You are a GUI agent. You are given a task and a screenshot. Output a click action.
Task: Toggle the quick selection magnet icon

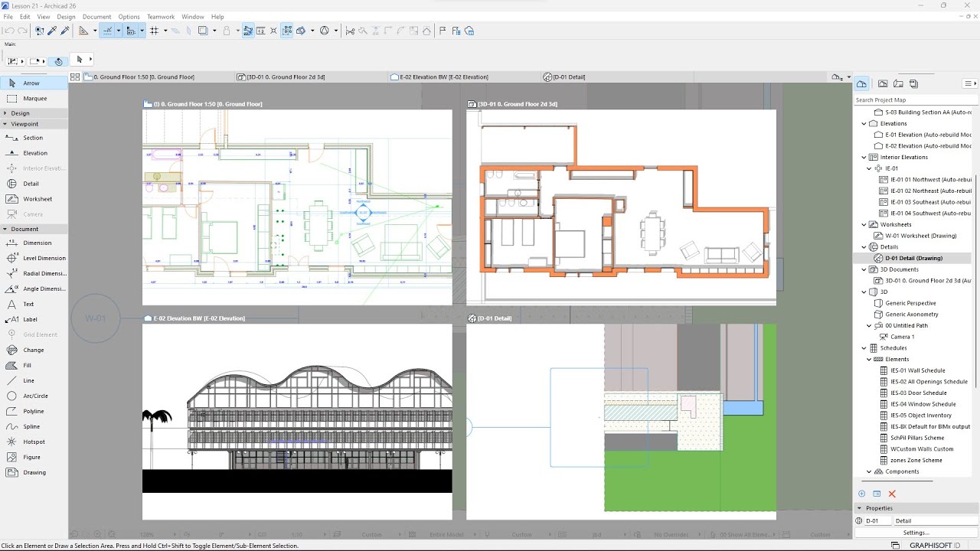click(58, 60)
